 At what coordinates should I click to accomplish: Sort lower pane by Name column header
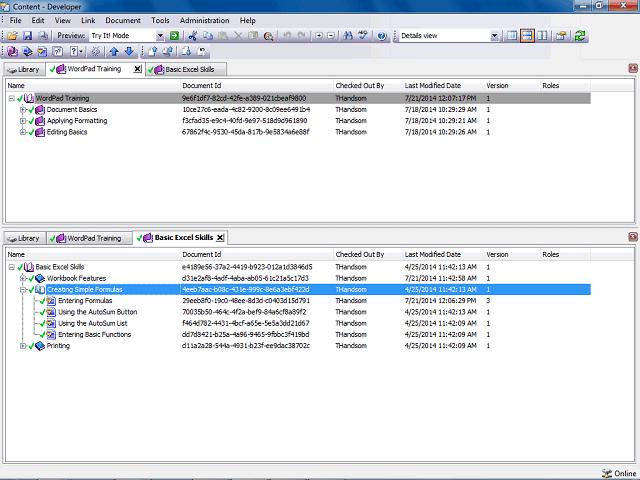(x=93, y=255)
